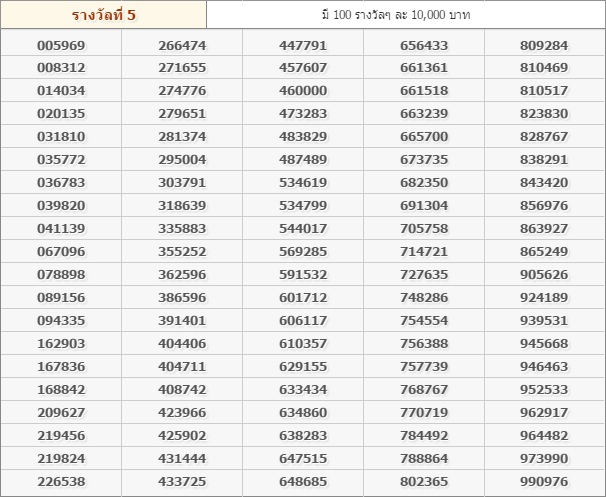Choose the cell 810517
The width and height of the screenshot is (606, 497).
pyautogui.click(x=544, y=90)
